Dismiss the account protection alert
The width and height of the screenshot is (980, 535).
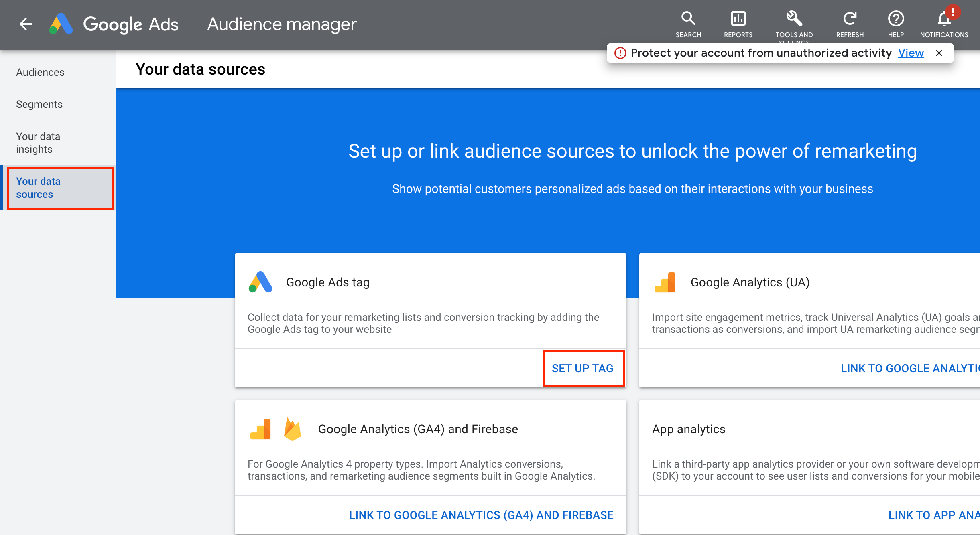[x=939, y=53]
